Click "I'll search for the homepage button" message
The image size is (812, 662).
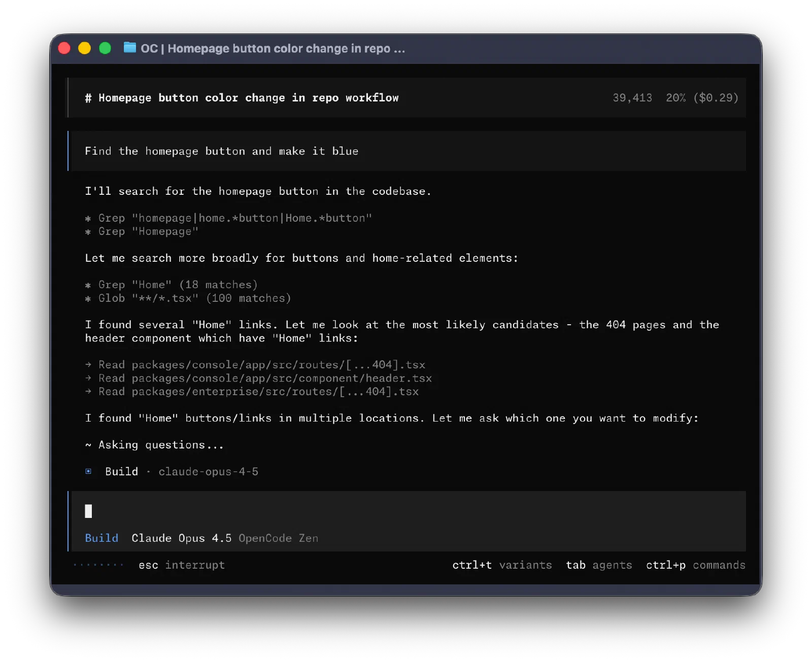pyautogui.click(x=258, y=191)
